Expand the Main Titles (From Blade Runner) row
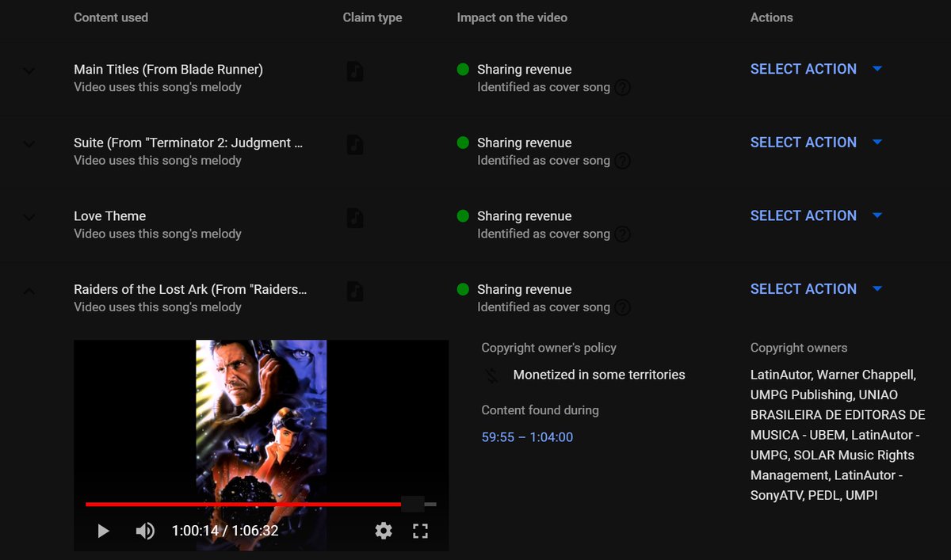The width and height of the screenshot is (951, 560). 29,70
